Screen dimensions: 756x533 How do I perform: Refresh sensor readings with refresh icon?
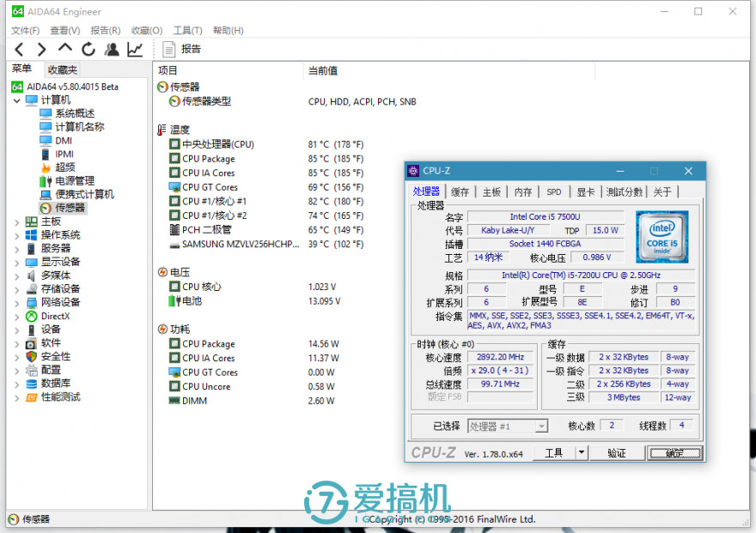click(88, 49)
